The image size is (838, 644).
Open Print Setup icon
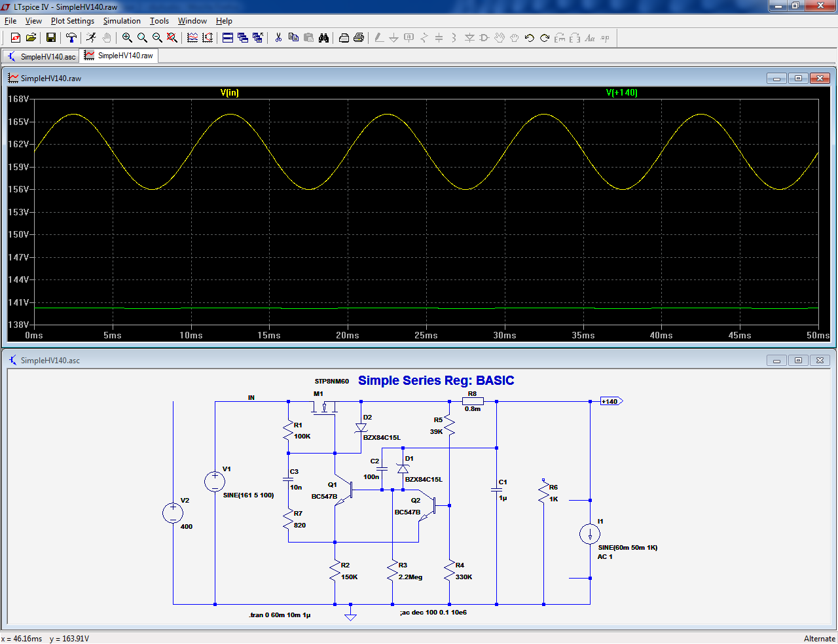click(x=344, y=38)
